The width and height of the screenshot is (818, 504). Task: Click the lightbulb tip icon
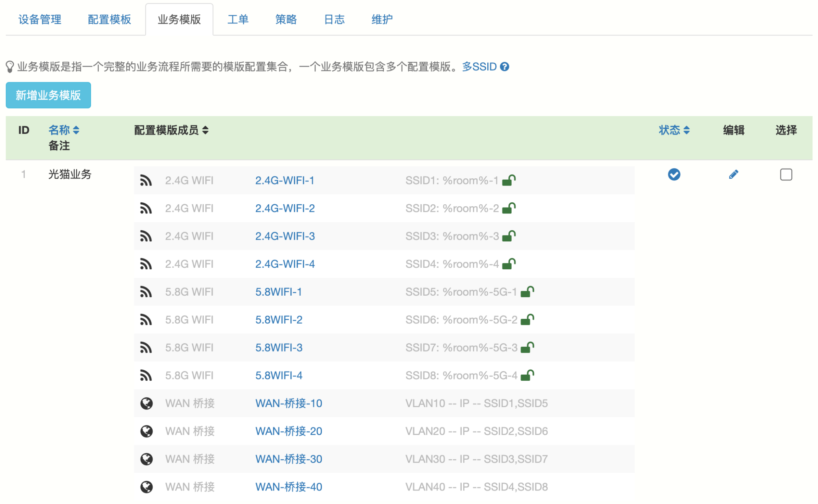10,67
